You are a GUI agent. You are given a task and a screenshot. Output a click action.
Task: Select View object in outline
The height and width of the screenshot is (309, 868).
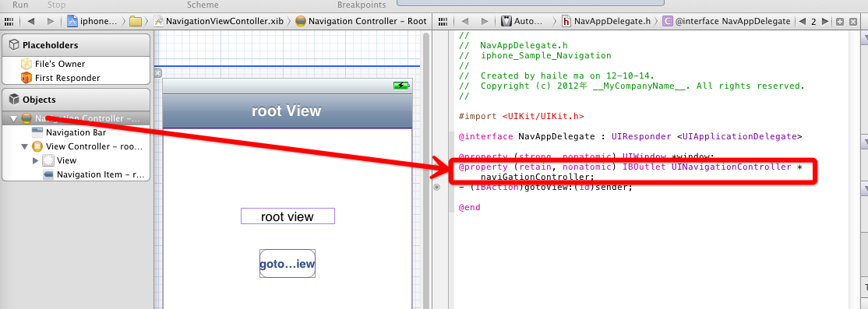[x=60, y=160]
